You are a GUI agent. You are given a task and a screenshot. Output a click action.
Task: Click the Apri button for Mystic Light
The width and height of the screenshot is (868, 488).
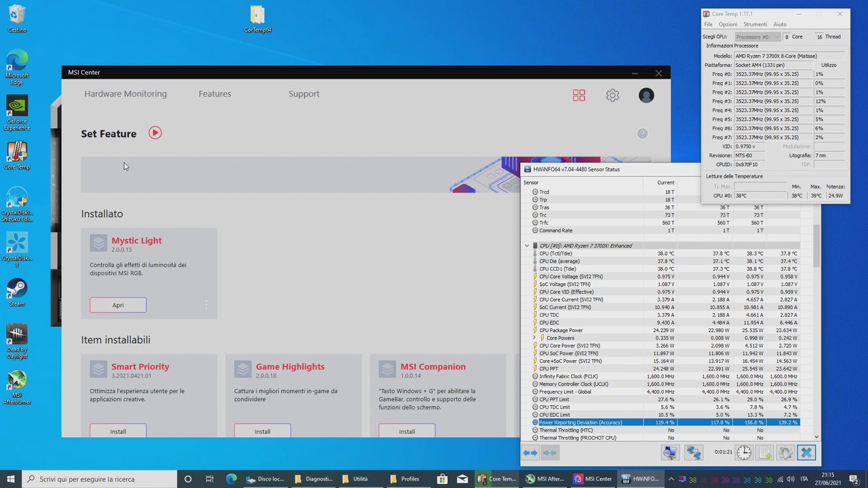(118, 305)
